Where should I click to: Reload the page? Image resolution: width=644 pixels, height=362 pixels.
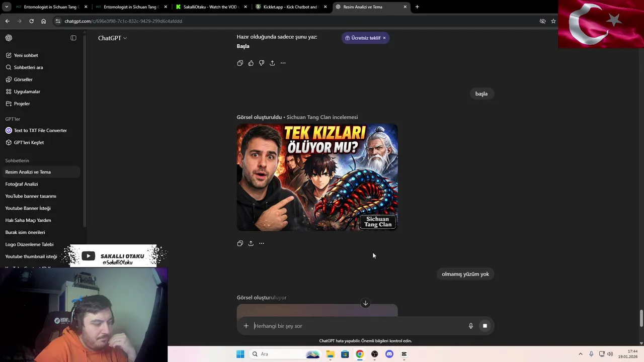point(31,21)
